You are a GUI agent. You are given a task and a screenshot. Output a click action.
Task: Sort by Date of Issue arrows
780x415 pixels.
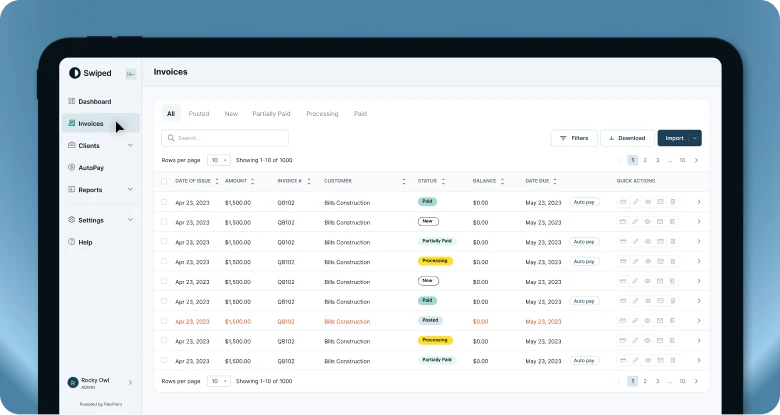(x=217, y=181)
